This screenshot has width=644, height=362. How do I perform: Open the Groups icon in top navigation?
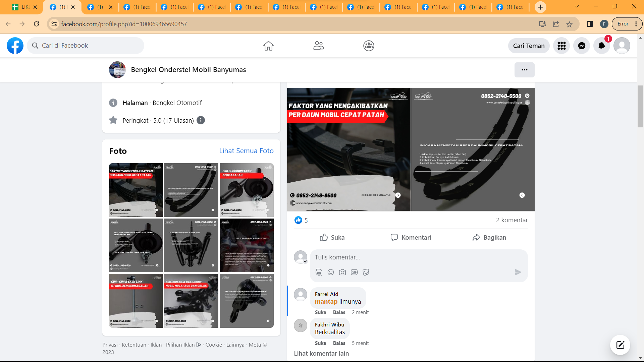click(x=369, y=46)
